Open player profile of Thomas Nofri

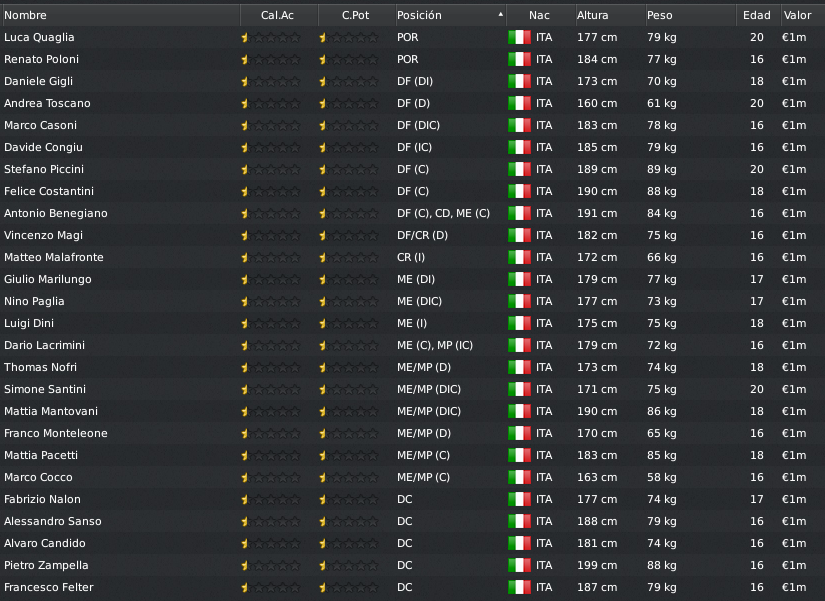pyautogui.click(x=41, y=367)
